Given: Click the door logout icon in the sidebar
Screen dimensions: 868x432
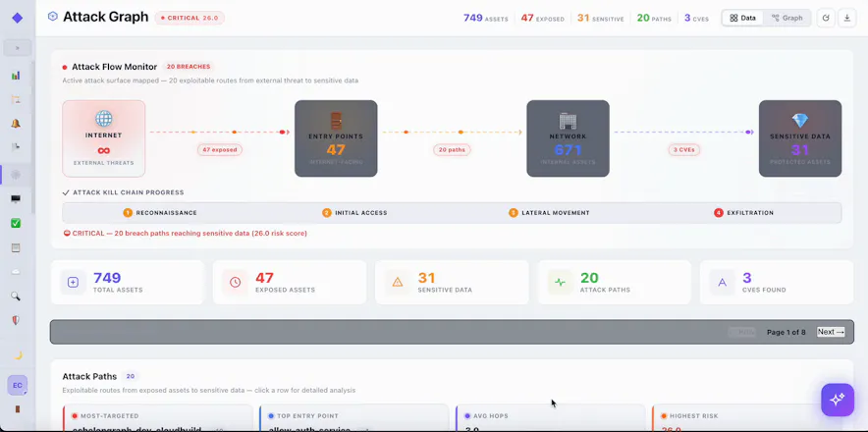Looking at the screenshot, I should click(17, 409).
